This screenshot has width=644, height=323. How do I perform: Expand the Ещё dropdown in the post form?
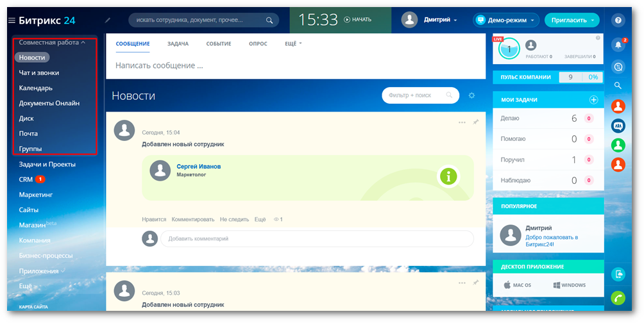click(x=293, y=44)
